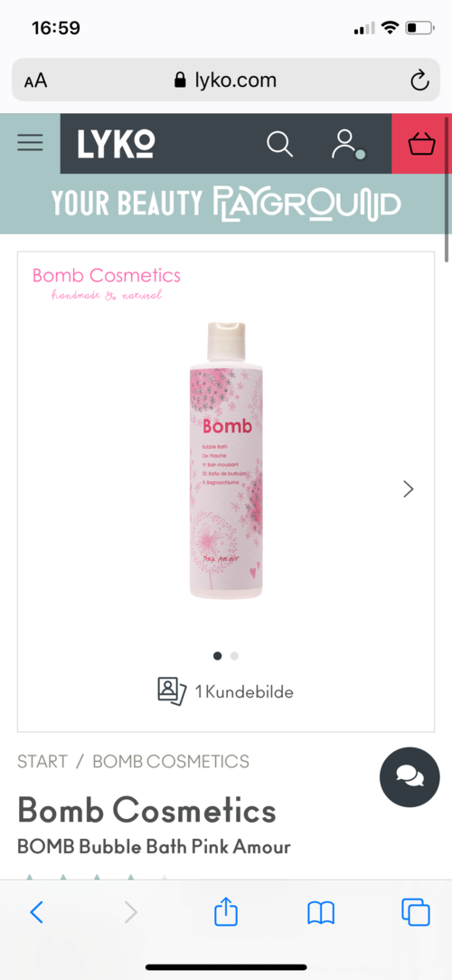Viewport: 452px width, 980px height.
Task: Go to the START breadcrumb
Action: click(42, 761)
